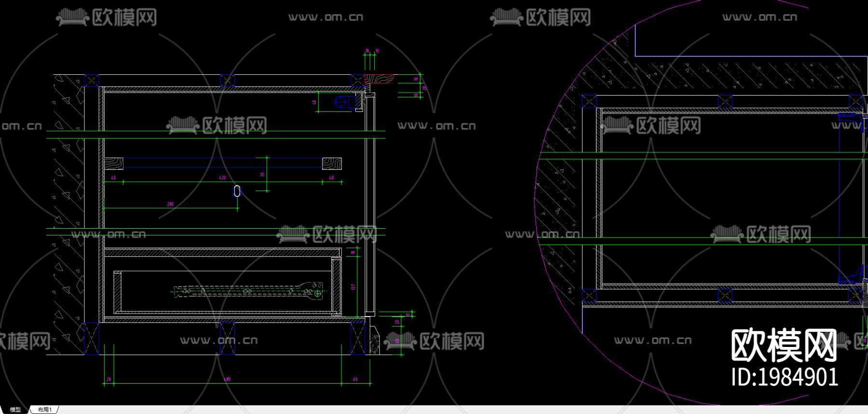Switch to the 模型 model tab
Image resolution: width=868 pixels, height=414 pixels.
(x=15, y=410)
